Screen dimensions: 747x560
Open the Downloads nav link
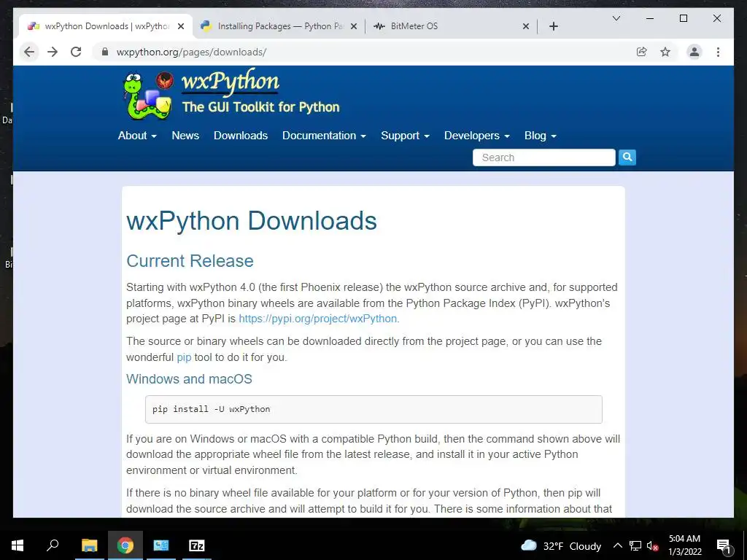click(x=241, y=136)
